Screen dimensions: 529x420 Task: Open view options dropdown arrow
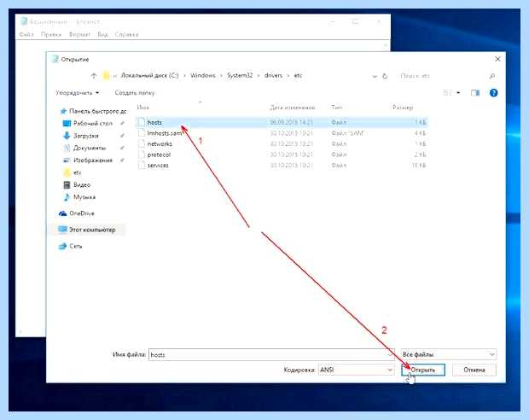point(458,93)
